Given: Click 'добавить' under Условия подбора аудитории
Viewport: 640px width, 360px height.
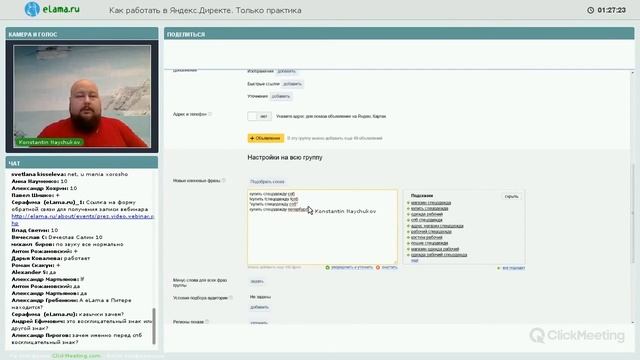Looking at the screenshot, I should (259, 307).
